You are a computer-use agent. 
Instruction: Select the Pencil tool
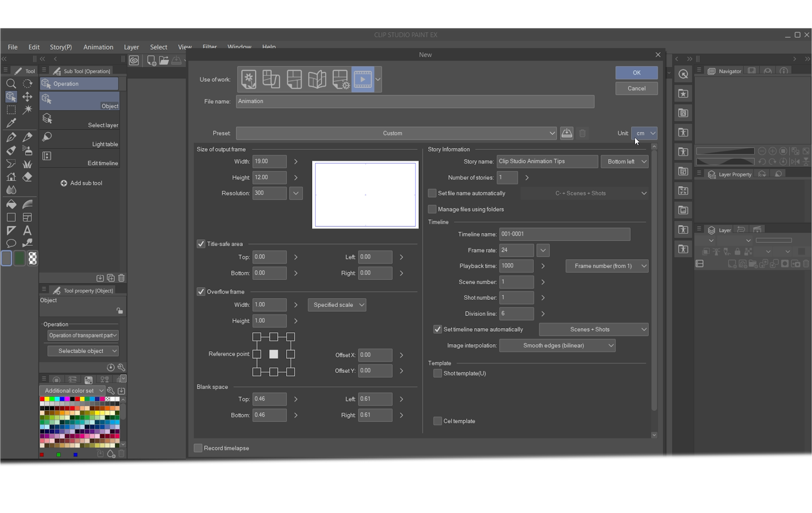click(x=28, y=137)
